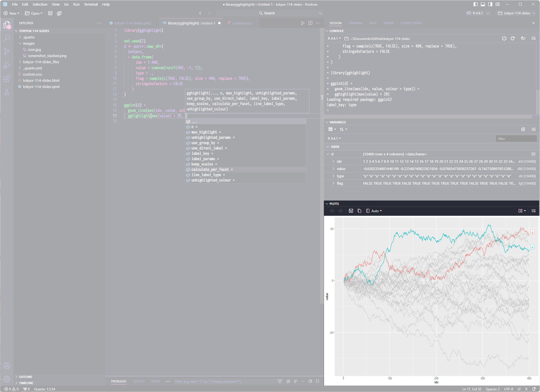540x392 pixels.
Task: Toggle the primary sidebar layout button
Action: click(x=476, y=4)
